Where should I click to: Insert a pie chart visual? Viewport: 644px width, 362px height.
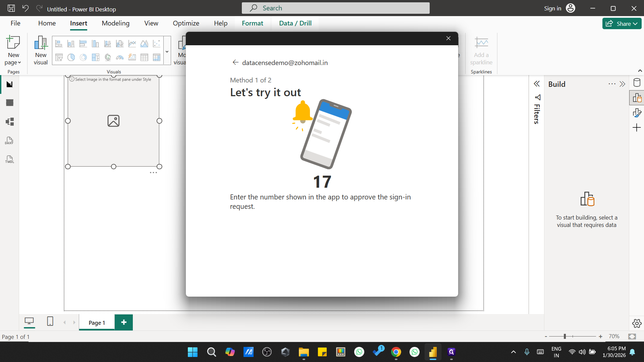pos(71,58)
